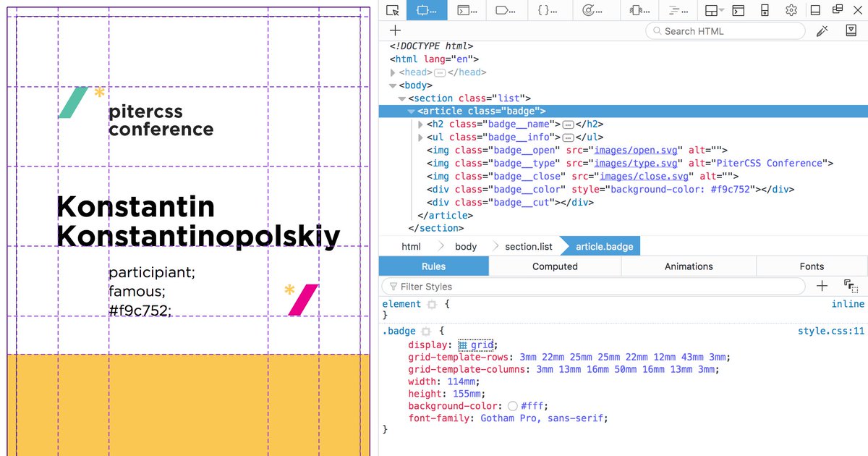This screenshot has width=868, height=456.
Task: Switch to the Fonts tab
Action: (812, 266)
